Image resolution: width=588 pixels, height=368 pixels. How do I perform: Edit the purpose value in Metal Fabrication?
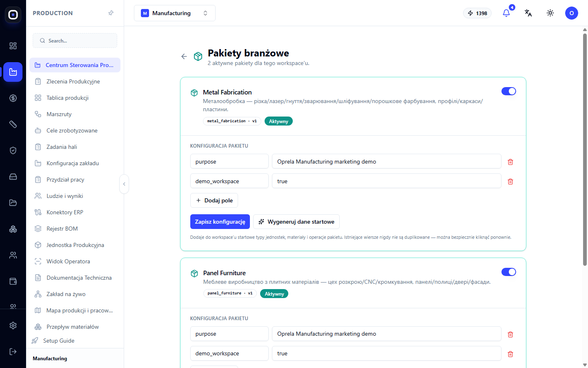tap(387, 162)
